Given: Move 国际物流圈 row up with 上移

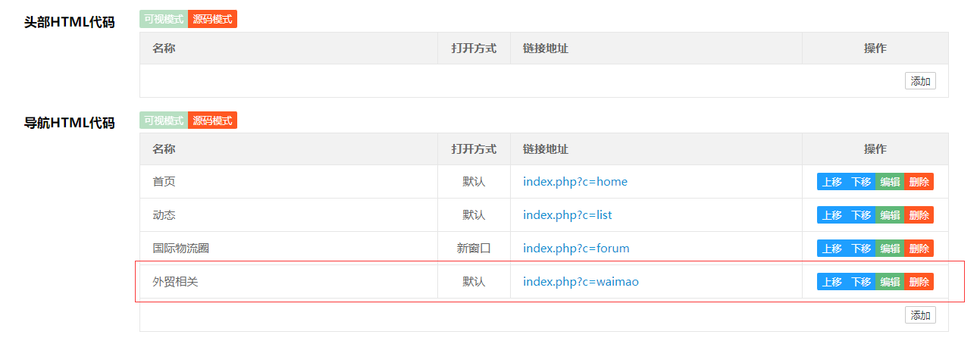Looking at the screenshot, I should coord(831,249).
